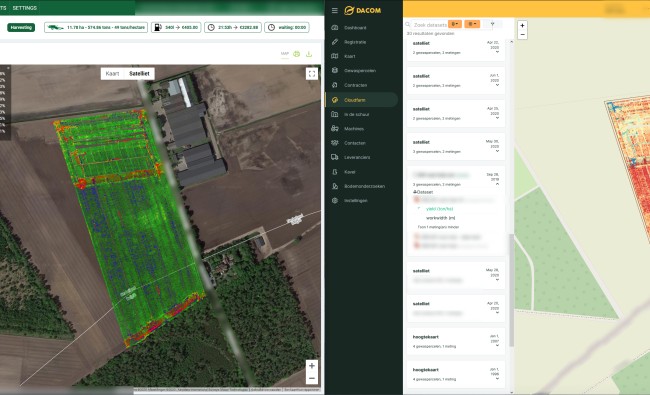Open the MAP tab above the map

(285, 54)
